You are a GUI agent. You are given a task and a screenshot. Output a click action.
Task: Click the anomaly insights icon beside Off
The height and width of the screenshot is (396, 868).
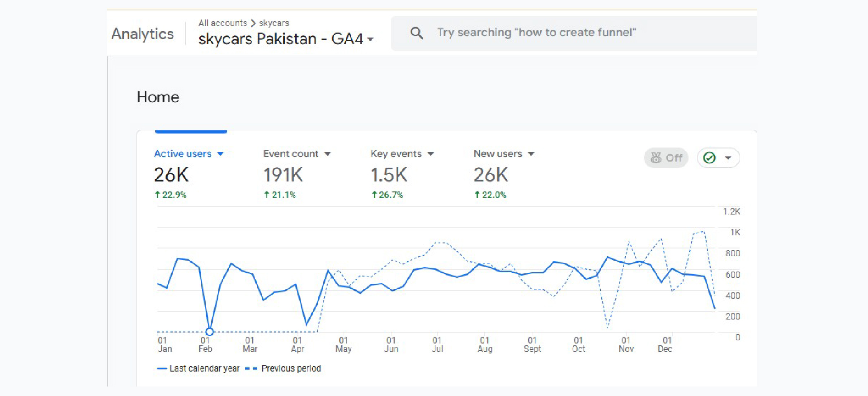(x=656, y=158)
